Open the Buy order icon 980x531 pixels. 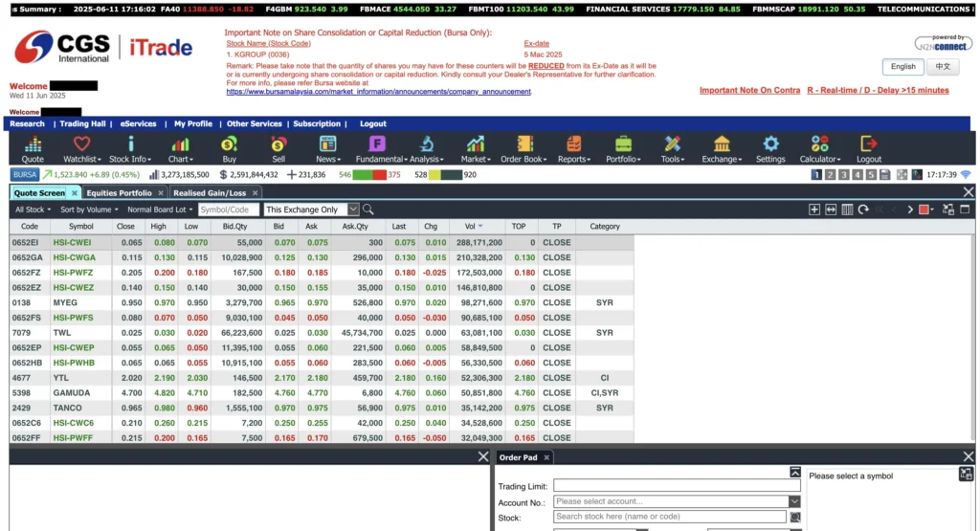tap(229, 148)
